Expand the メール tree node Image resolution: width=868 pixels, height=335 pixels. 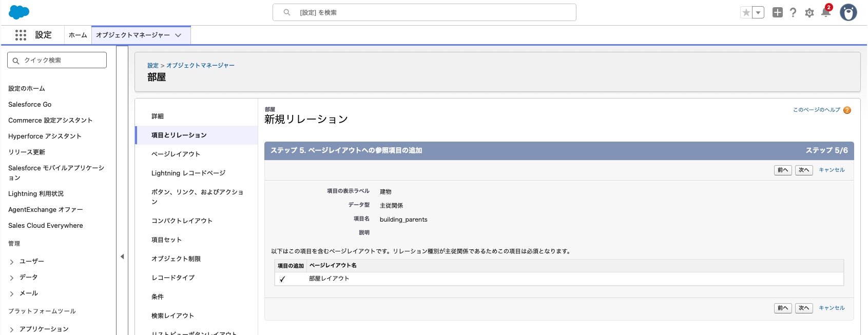pos(12,293)
